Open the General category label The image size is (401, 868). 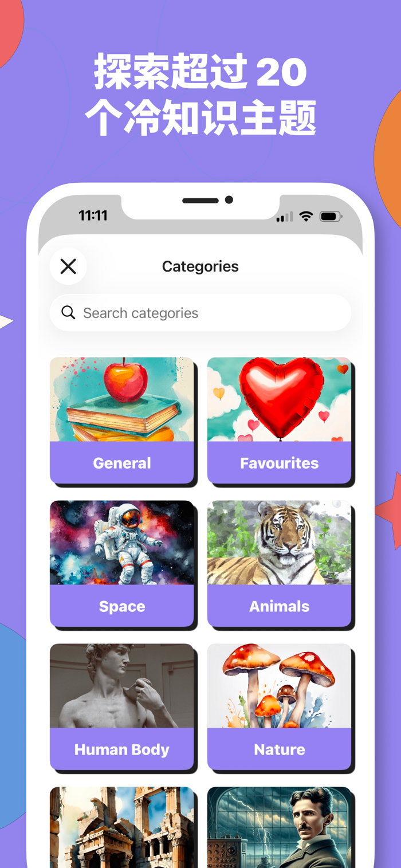coord(122,463)
